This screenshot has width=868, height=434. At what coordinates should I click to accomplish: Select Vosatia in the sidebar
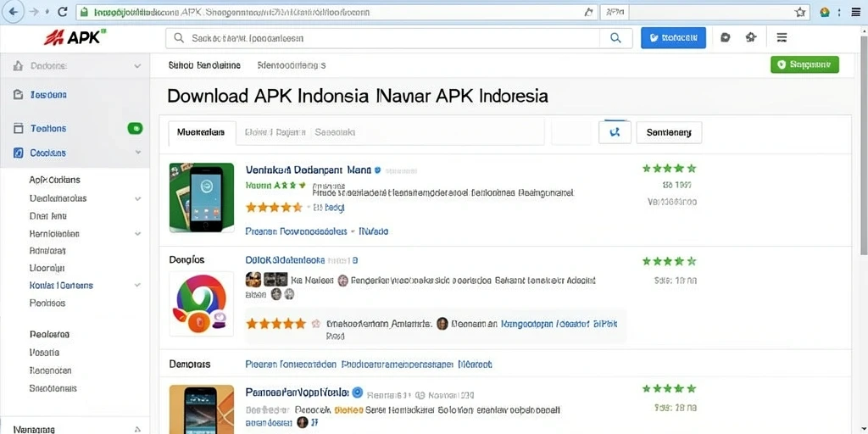(x=44, y=352)
